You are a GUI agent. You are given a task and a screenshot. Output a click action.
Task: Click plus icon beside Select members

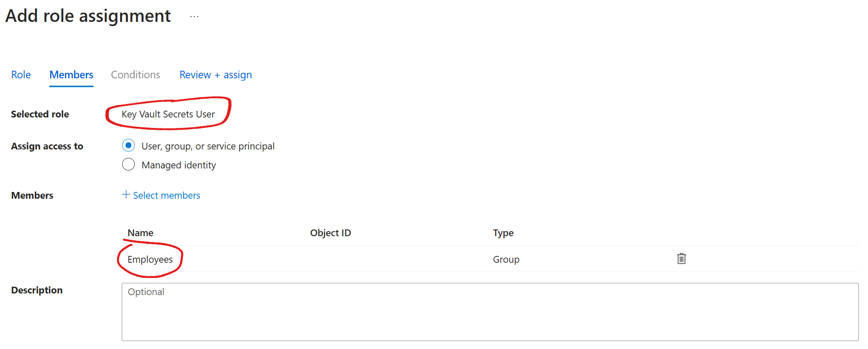coord(126,194)
